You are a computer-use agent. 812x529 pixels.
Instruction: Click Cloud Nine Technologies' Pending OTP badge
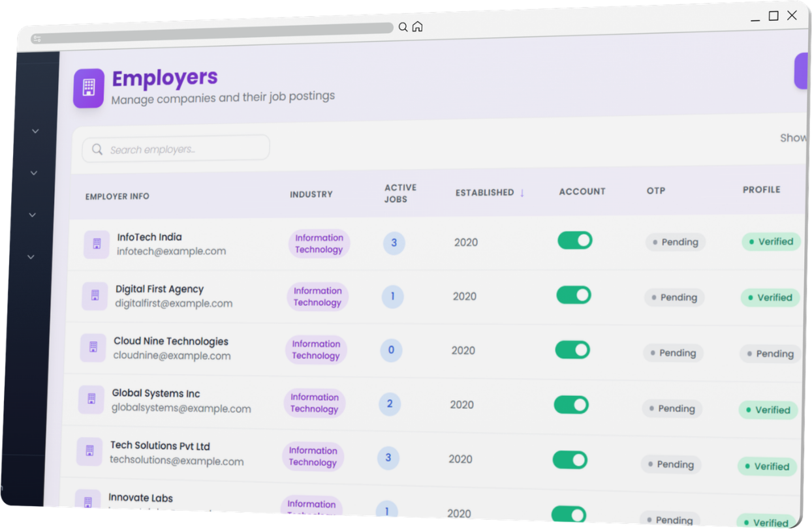pos(673,353)
